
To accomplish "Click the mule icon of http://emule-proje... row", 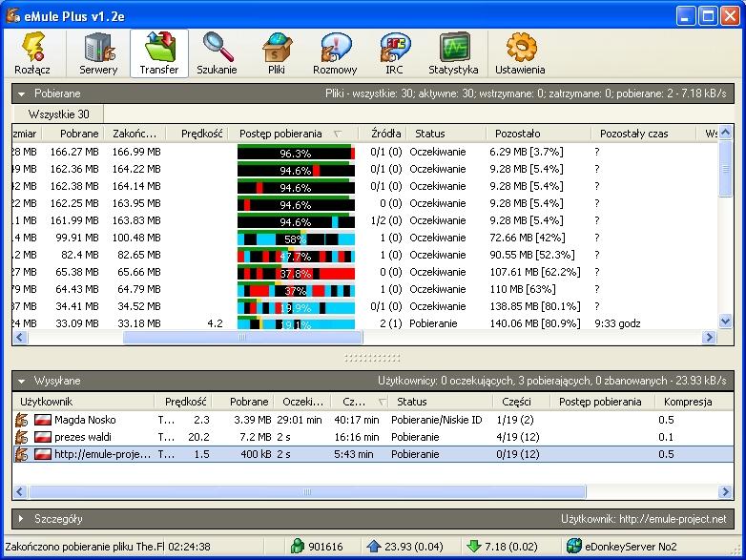I will coord(21,454).
